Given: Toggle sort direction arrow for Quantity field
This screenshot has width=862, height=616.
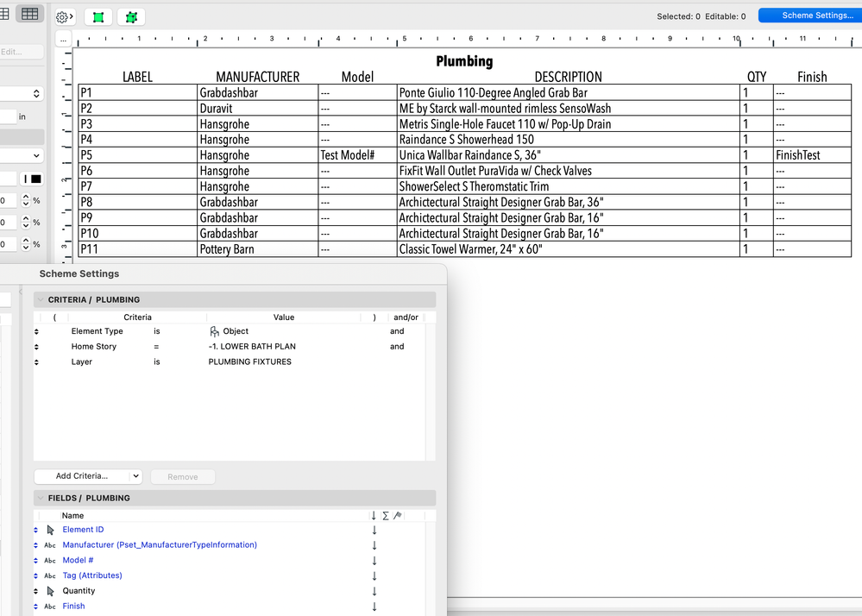Looking at the screenshot, I should point(374,591).
